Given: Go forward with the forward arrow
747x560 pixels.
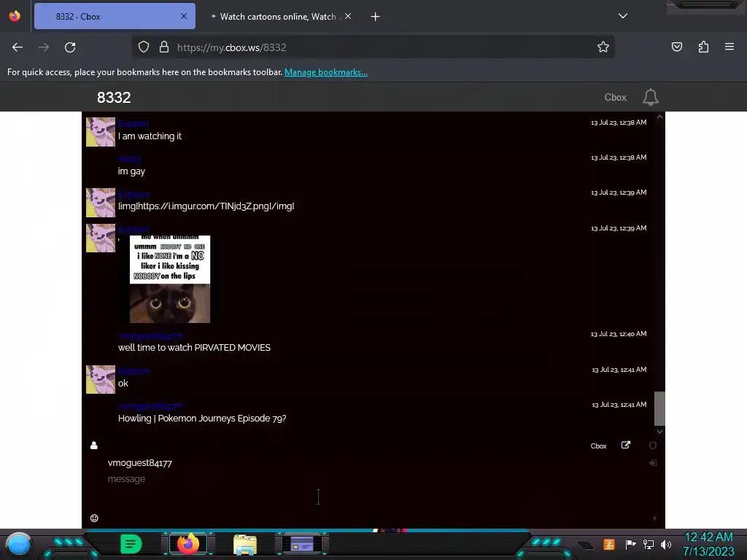Looking at the screenshot, I should pyautogui.click(x=44, y=47).
